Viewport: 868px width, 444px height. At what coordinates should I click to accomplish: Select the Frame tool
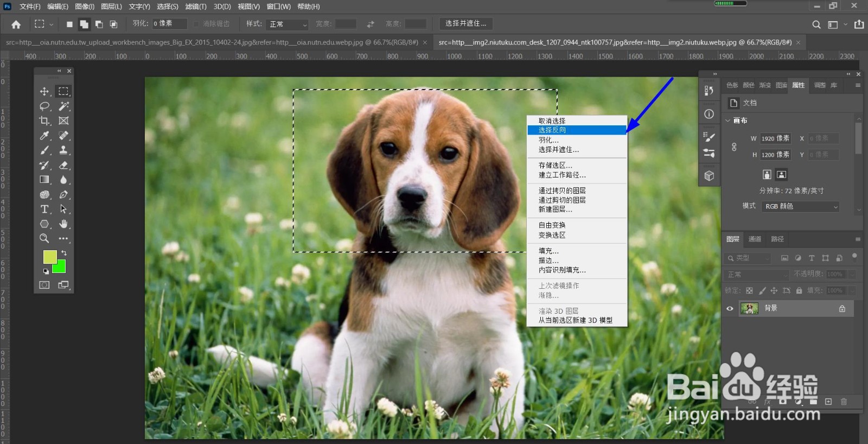tap(63, 120)
